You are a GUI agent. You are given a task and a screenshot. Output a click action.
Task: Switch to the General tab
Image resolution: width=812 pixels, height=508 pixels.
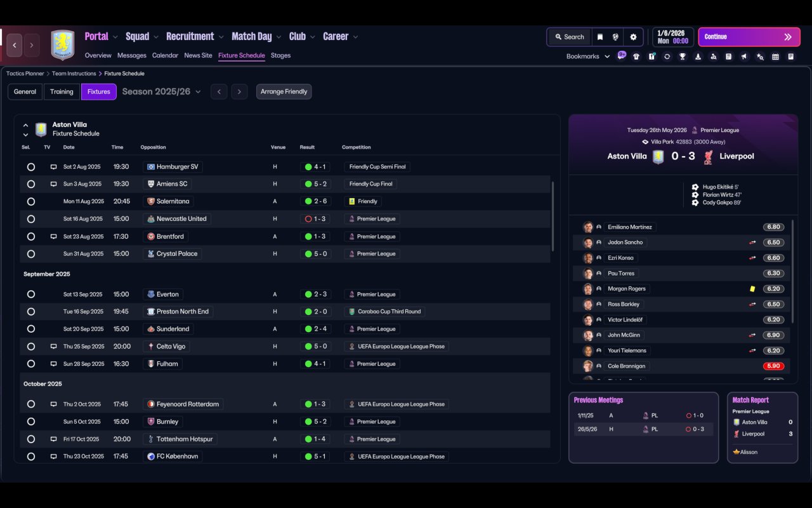pos(25,92)
